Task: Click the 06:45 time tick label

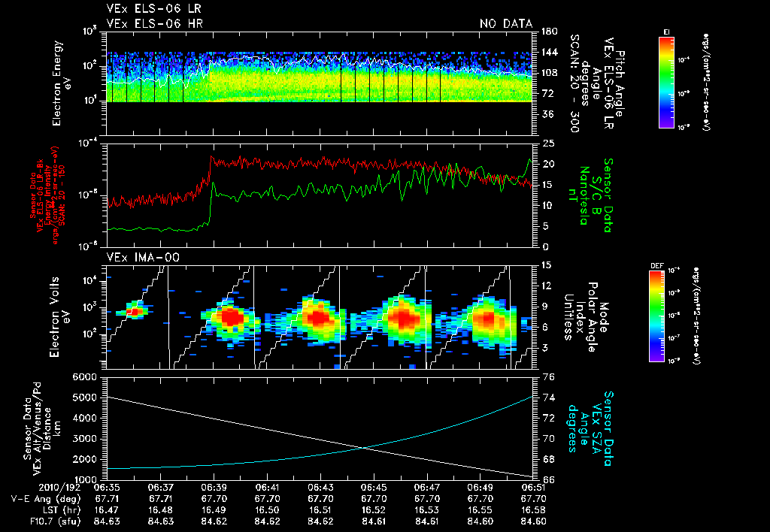Action: pyautogui.click(x=374, y=486)
